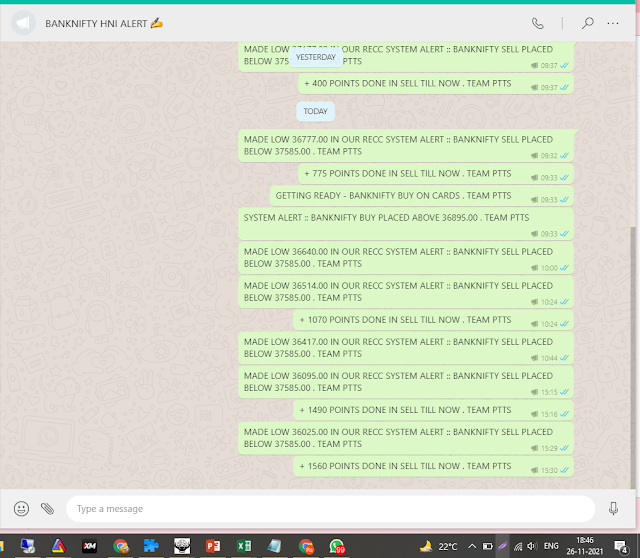
Task: Select 'BANKNIFTY BUY PLACED ABOVE 36895.00' message
Action: click(x=406, y=224)
